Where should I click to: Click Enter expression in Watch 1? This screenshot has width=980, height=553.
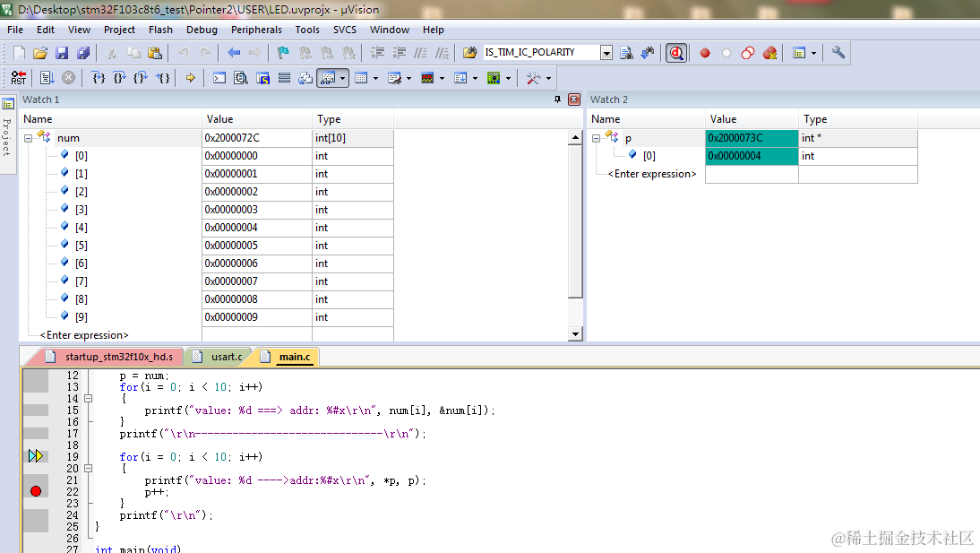[84, 335]
